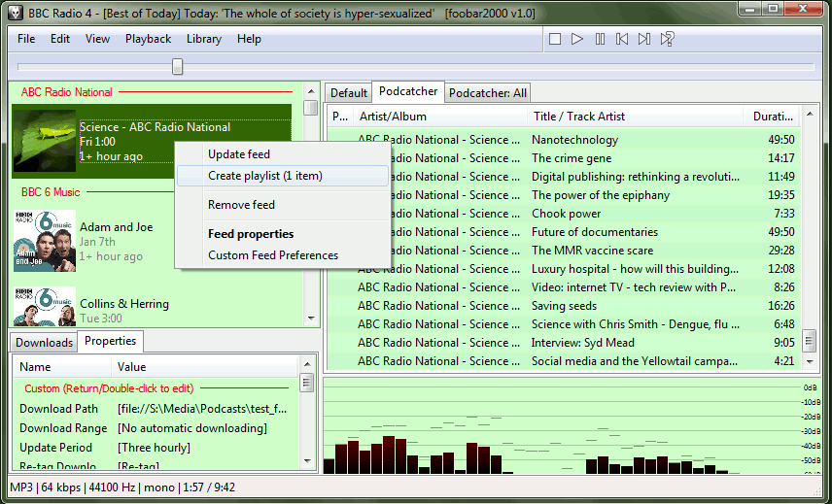Click playlist scrollbar up arrow
Screen dimensions: 832x504
[810, 114]
